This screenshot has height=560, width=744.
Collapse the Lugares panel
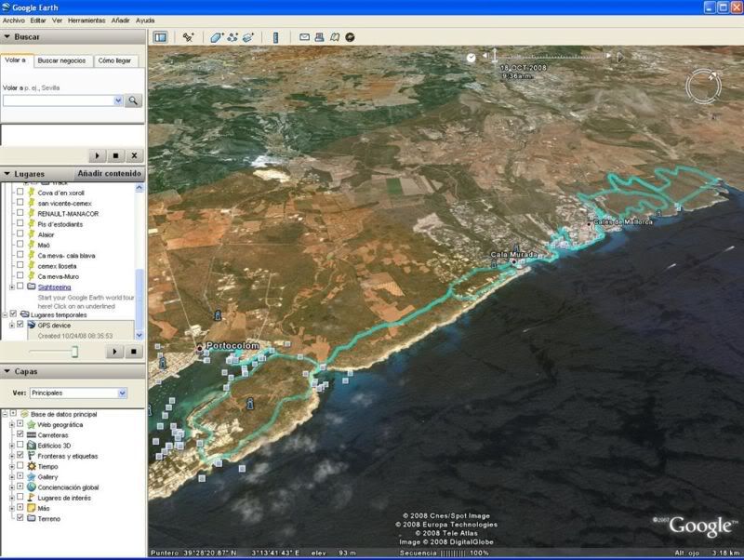7,174
